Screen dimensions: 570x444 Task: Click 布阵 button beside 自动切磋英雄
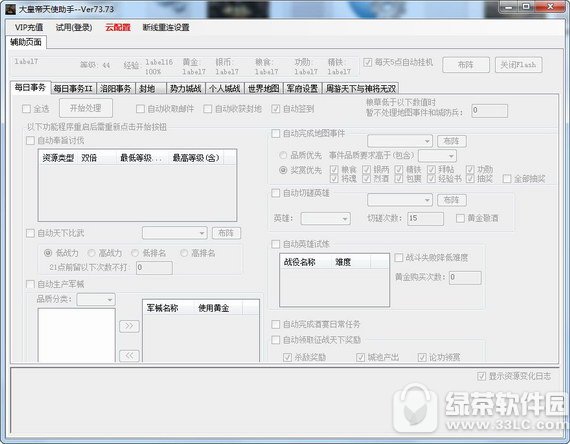pyautogui.click(x=451, y=200)
